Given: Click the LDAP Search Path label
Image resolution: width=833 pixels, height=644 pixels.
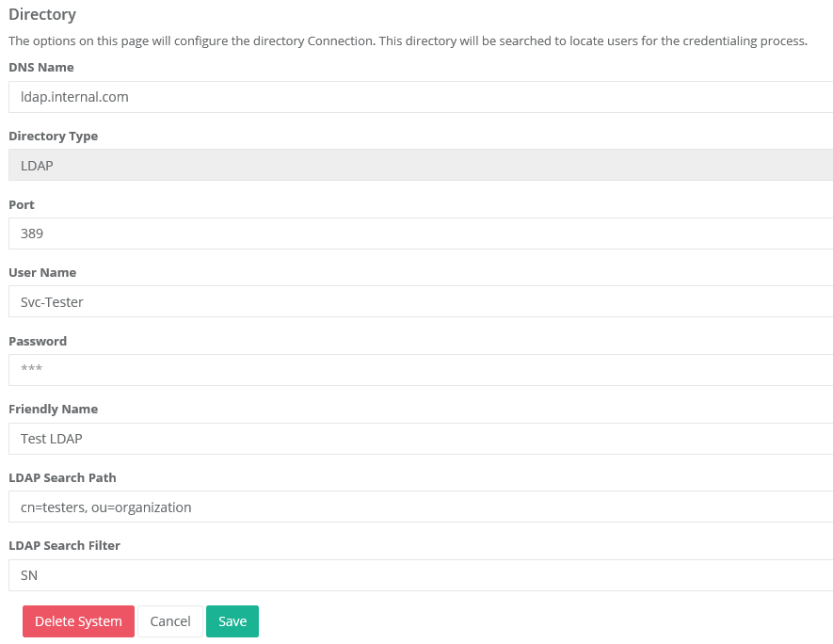Looking at the screenshot, I should point(62,477).
